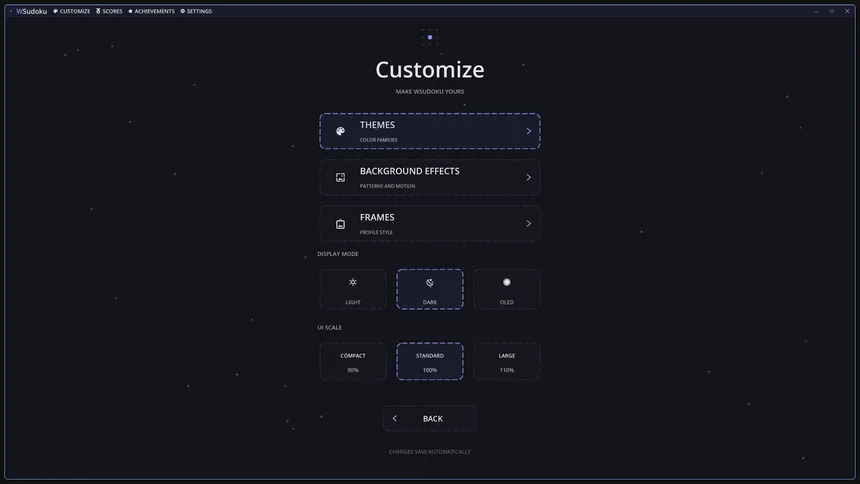The width and height of the screenshot is (860, 484).
Task: Click the moon icon for Dark mode
Action: click(429, 283)
